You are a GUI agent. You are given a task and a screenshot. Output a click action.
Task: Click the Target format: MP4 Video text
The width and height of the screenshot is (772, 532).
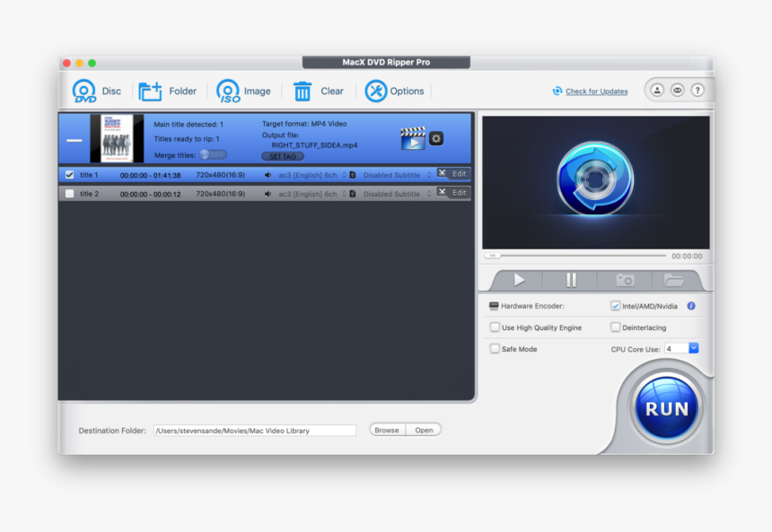click(304, 124)
